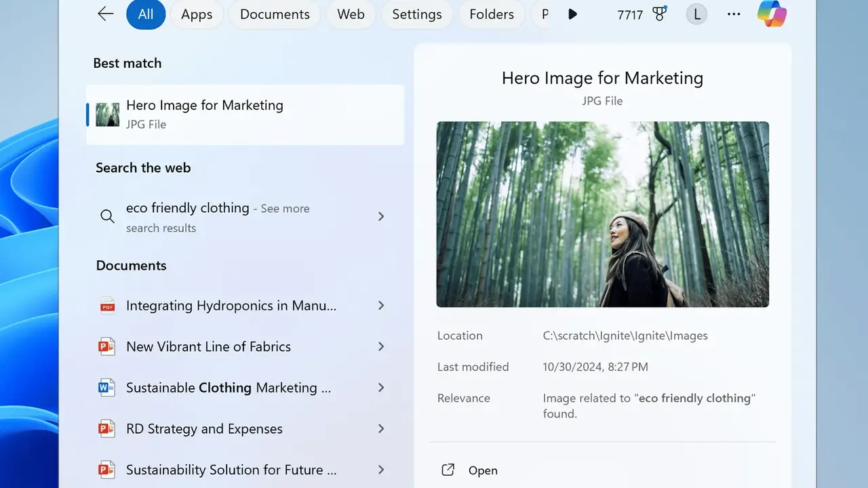The image size is (868, 488).
Task: Click the Open icon in preview pane
Action: pyautogui.click(x=448, y=470)
